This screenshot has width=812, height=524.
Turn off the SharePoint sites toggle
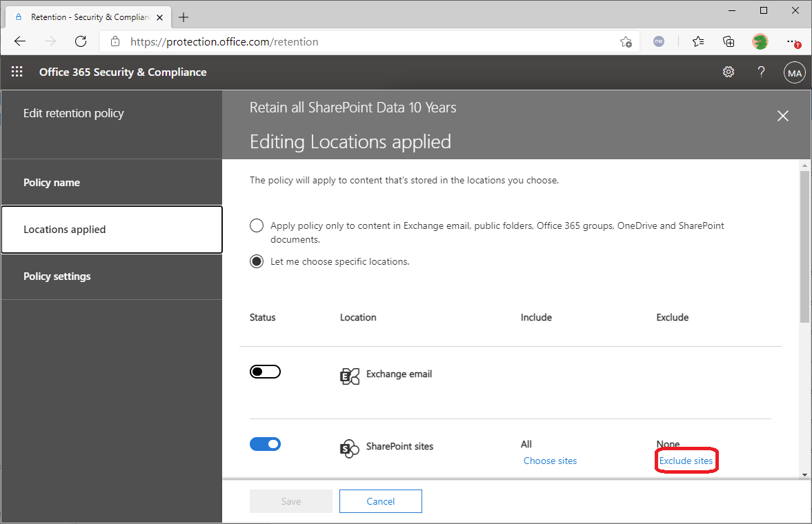(265, 444)
